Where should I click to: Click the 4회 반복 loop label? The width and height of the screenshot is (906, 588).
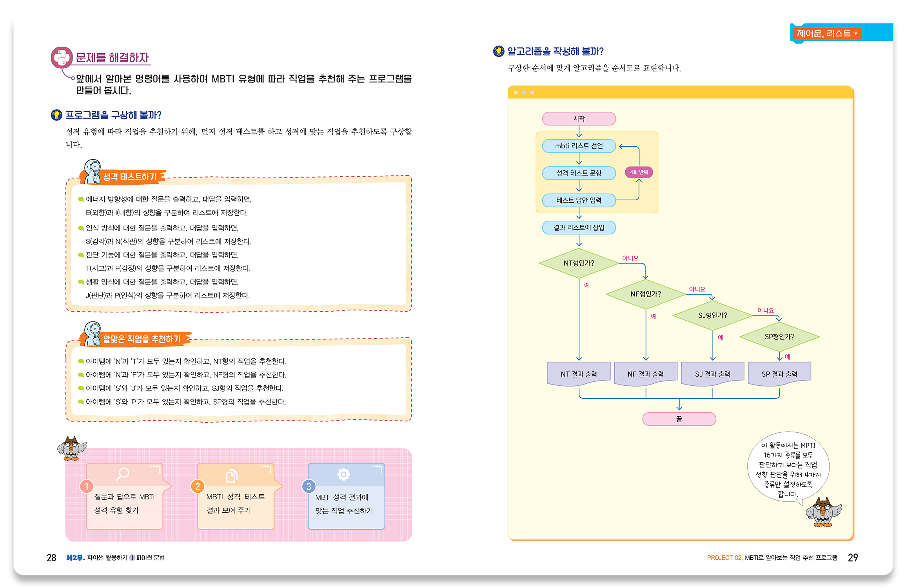(x=639, y=172)
